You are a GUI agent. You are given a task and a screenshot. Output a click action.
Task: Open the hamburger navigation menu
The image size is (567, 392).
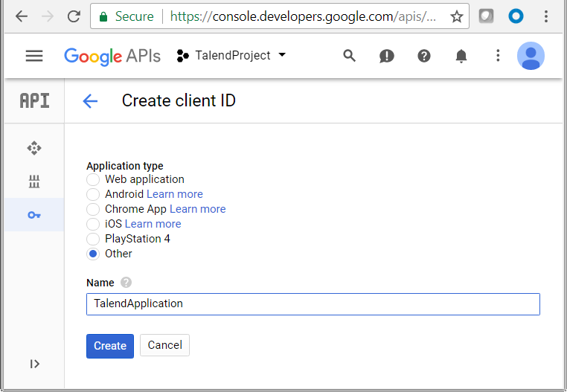tap(34, 56)
